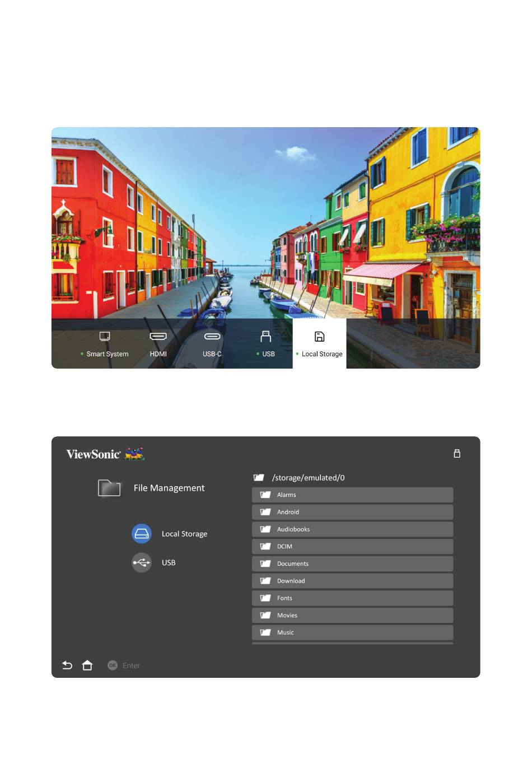The height and width of the screenshot is (777, 532).
Task: Select the HDMI input icon
Action: point(158,336)
